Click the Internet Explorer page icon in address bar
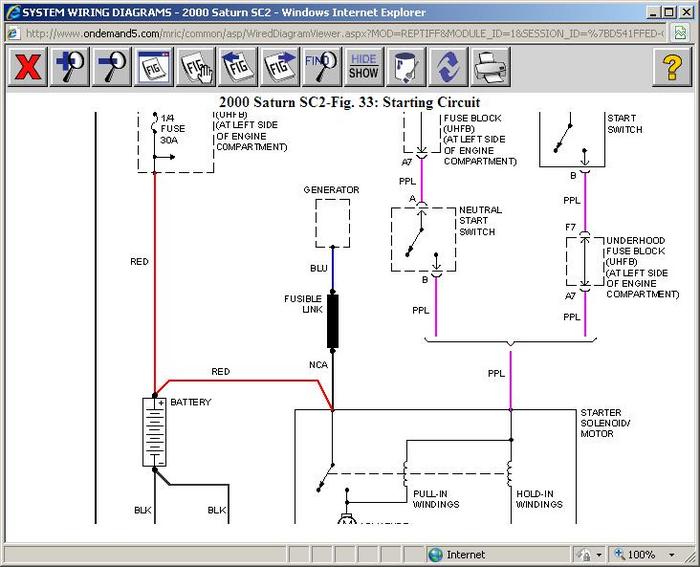 click(13, 33)
